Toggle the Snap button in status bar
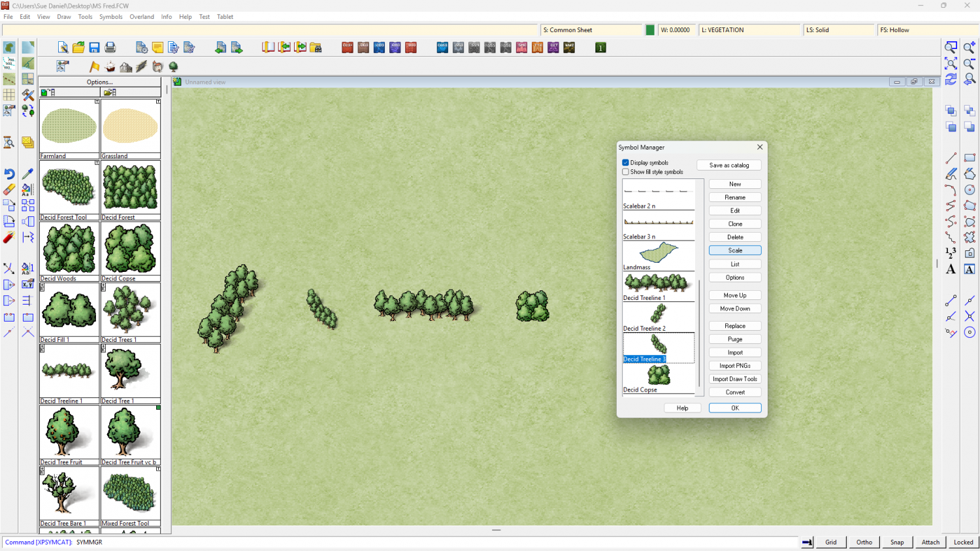 [897, 542]
